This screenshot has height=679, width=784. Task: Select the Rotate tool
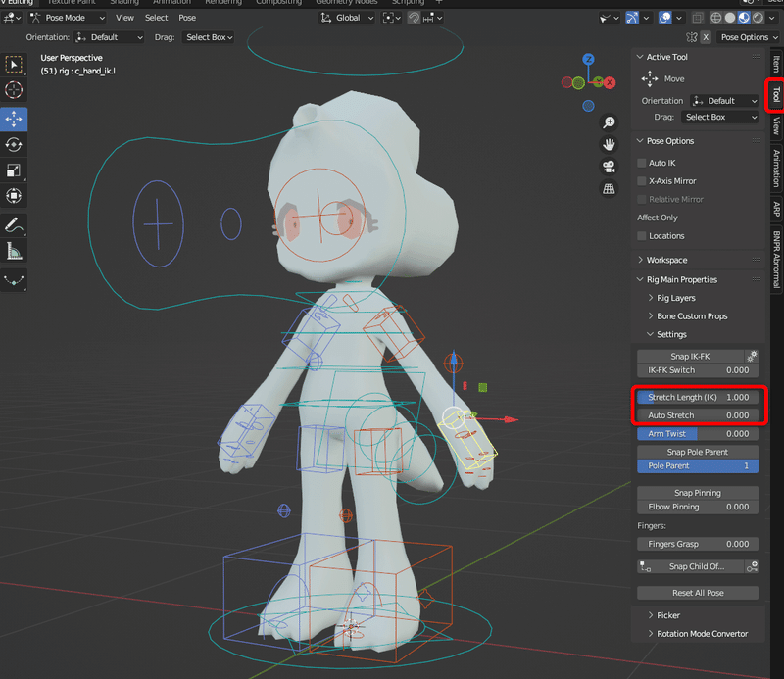coord(14,144)
